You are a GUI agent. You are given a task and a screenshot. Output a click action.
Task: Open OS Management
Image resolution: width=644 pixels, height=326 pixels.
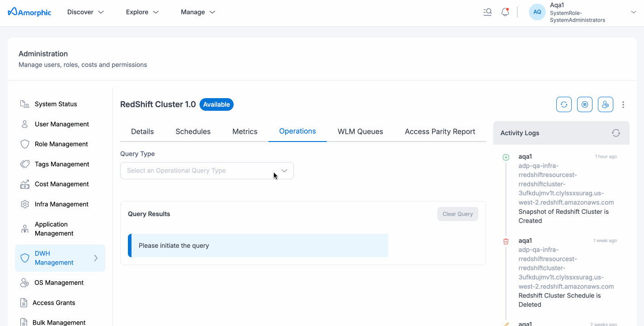tap(60, 283)
